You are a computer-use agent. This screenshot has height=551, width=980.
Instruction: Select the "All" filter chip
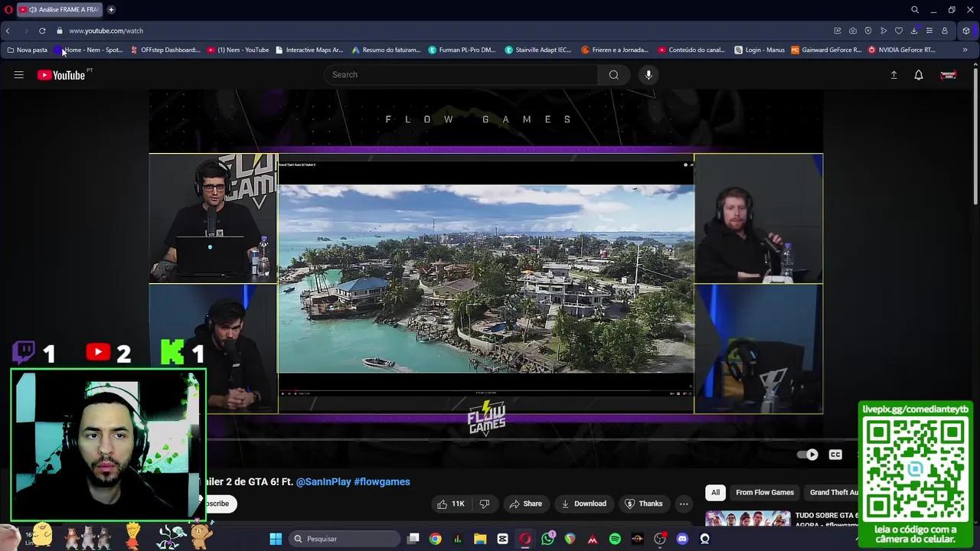pyautogui.click(x=715, y=492)
